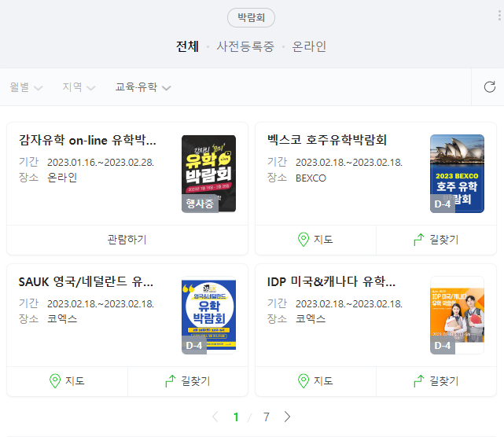
Task: Click the 박람회 pill button at top
Action: coord(251,17)
